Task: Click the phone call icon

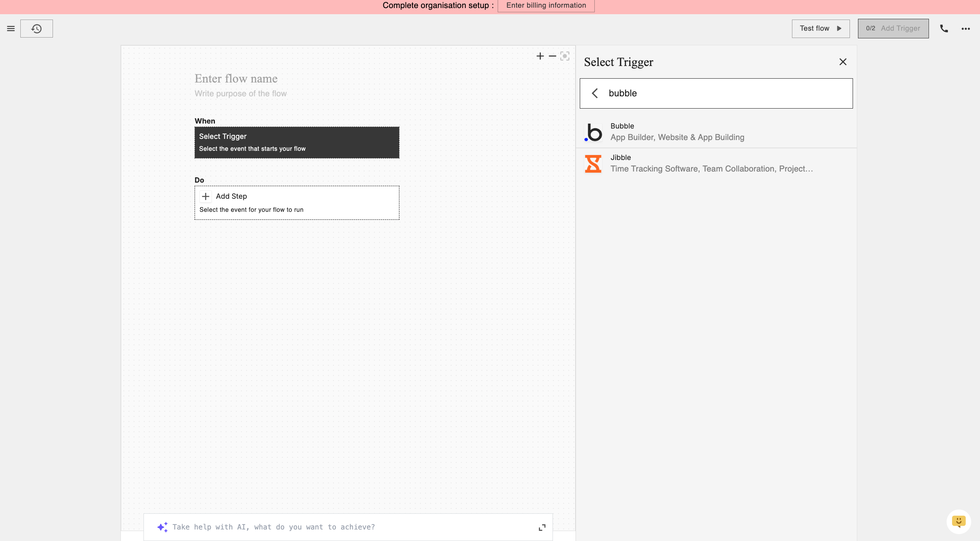Action: (x=944, y=28)
